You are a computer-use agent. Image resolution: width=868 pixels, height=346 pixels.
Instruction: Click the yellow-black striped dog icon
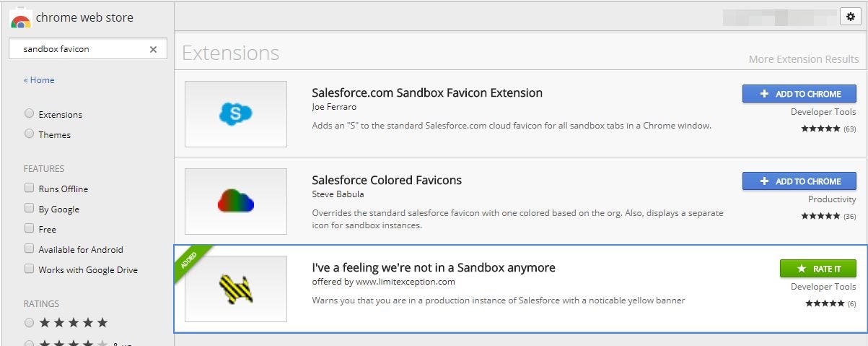pos(236,289)
